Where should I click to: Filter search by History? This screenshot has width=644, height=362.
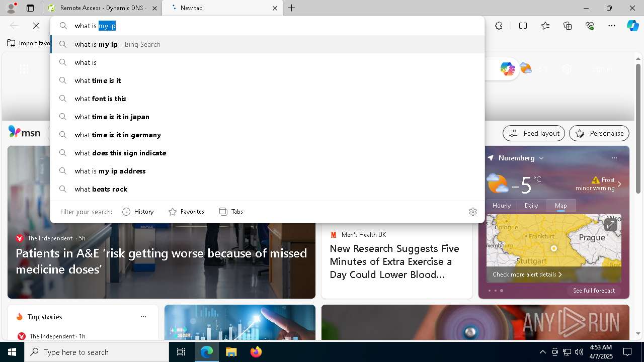tap(138, 212)
